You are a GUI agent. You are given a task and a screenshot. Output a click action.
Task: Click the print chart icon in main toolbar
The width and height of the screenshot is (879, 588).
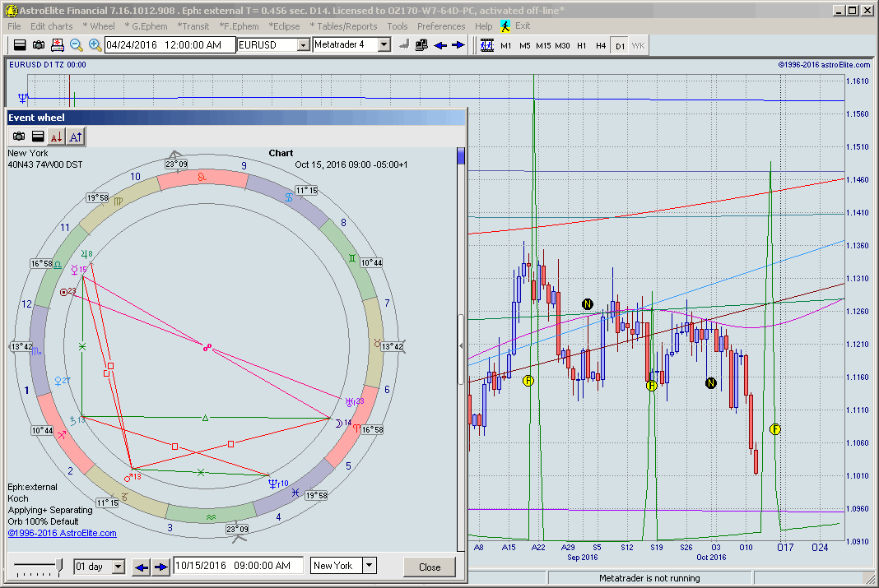pyautogui.click(x=57, y=45)
